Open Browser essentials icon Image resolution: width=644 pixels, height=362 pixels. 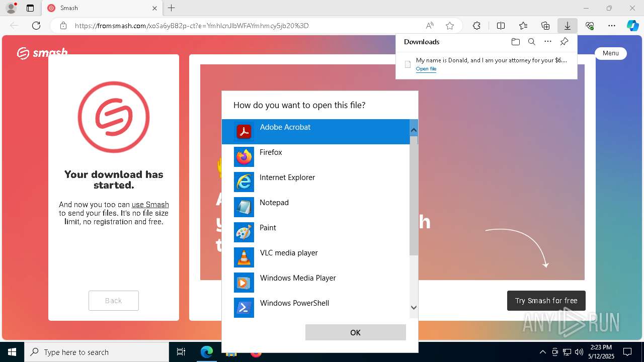coord(590,26)
